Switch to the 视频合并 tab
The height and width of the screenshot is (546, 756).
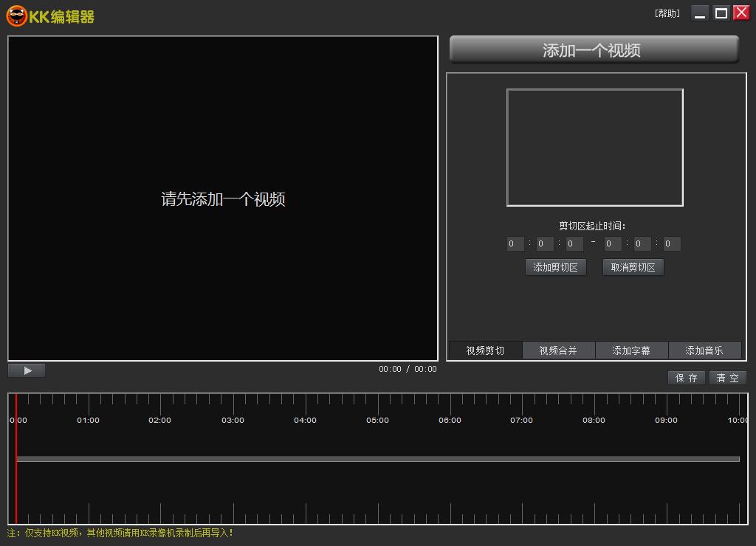pyautogui.click(x=558, y=350)
